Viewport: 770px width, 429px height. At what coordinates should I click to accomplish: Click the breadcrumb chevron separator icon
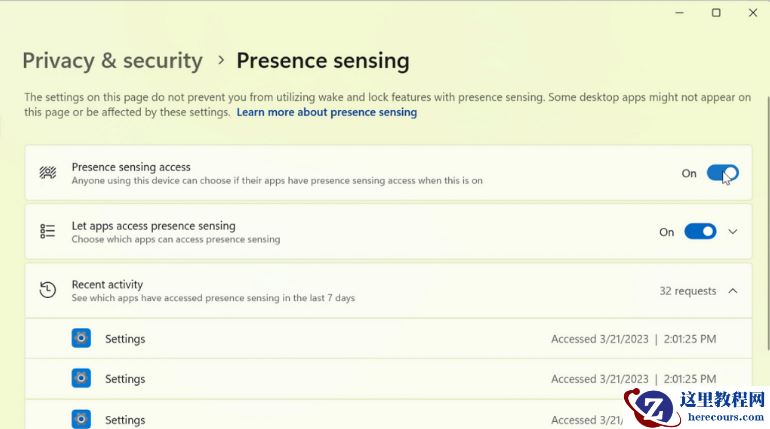pos(221,61)
